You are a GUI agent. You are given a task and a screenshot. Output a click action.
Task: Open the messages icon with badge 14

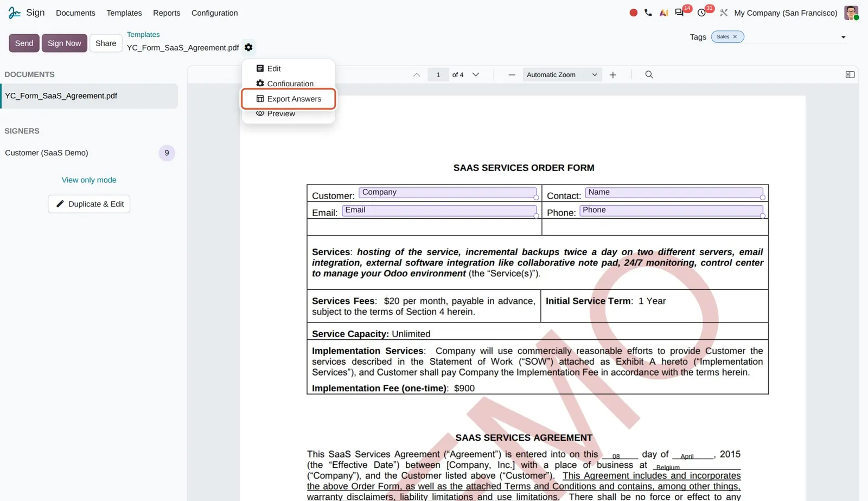(679, 12)
